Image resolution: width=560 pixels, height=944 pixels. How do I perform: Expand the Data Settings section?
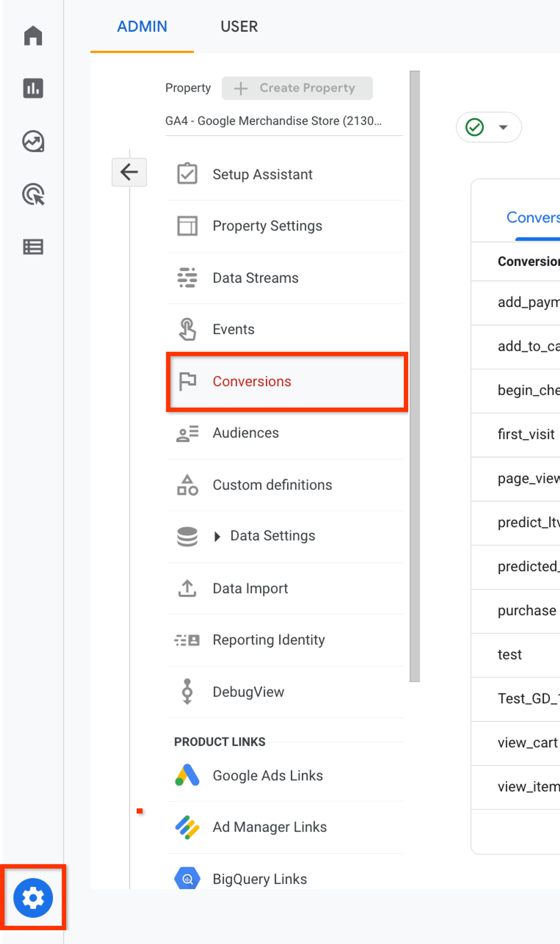(x=272, y=536)
